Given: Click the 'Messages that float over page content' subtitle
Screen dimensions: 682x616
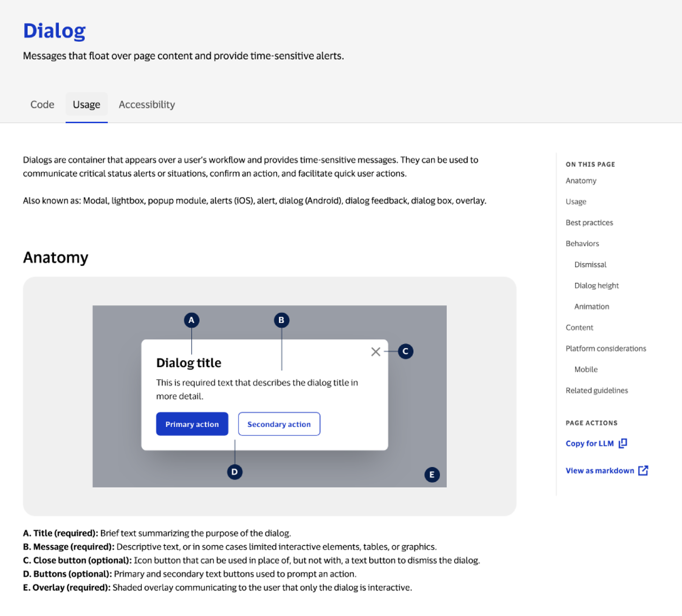Looking at the screenshot, I should point(183,56).
